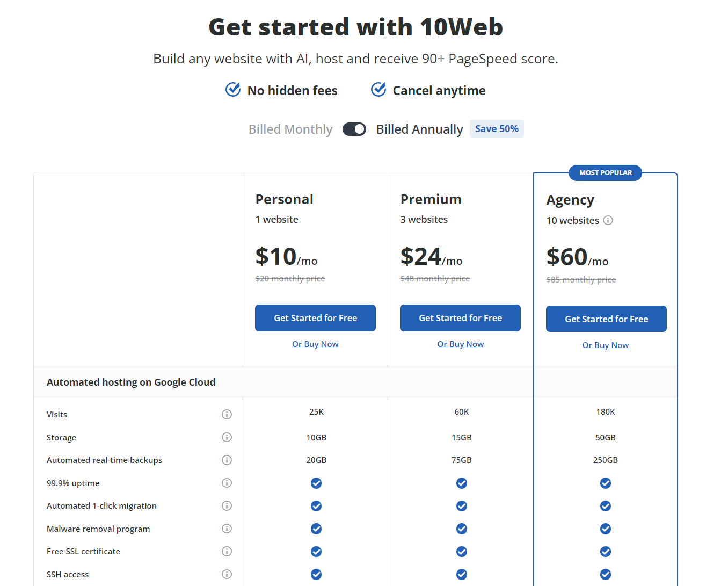Click the Visits info icon
The image size is (728, 586).
[x=227, y=414]
